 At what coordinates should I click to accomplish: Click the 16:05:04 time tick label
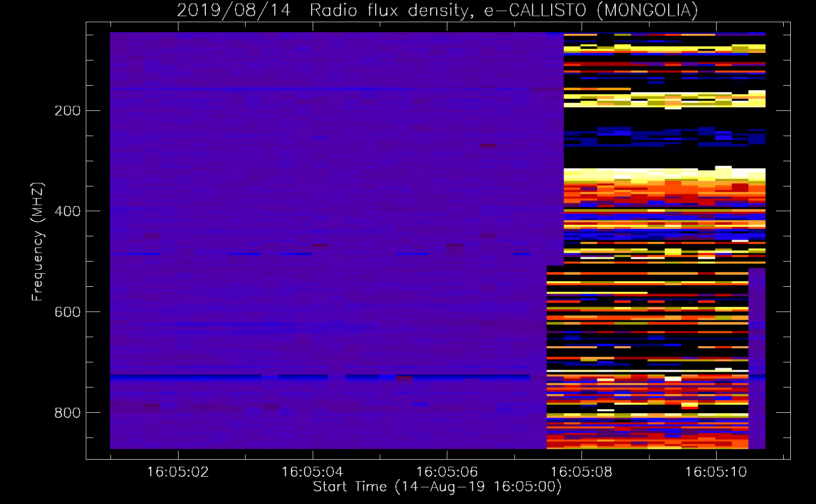(x=312, y=472)
